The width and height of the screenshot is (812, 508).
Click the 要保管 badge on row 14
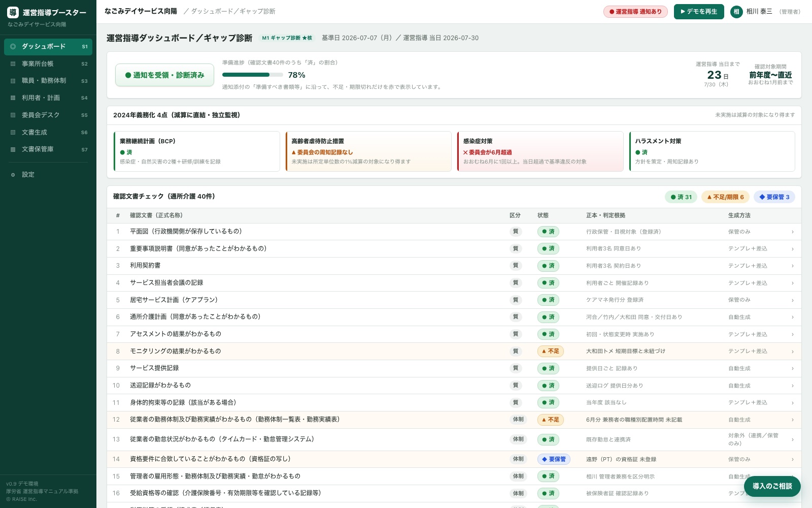554,459
